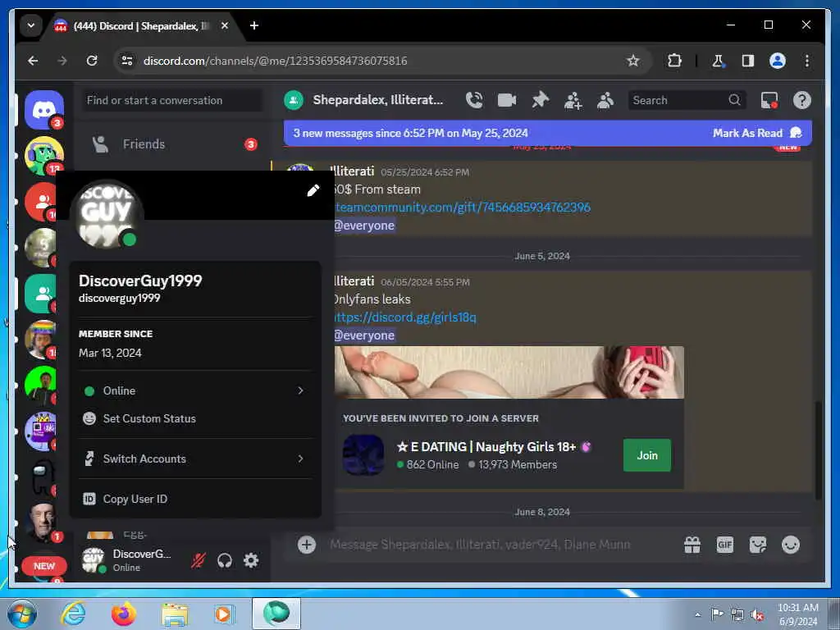
Task: Add friends to DM group
Action: coord(573,100)
